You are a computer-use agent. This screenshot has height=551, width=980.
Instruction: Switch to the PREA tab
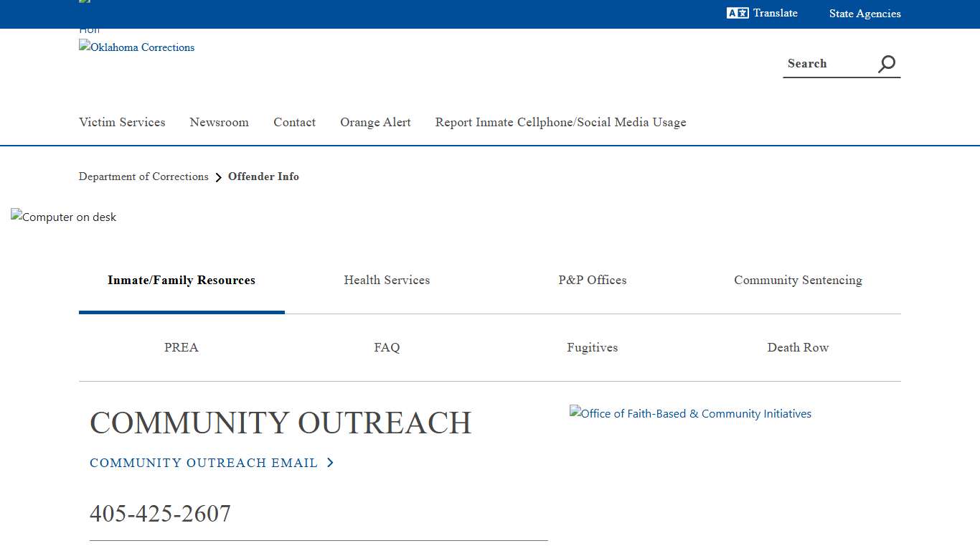coord(182,347)
